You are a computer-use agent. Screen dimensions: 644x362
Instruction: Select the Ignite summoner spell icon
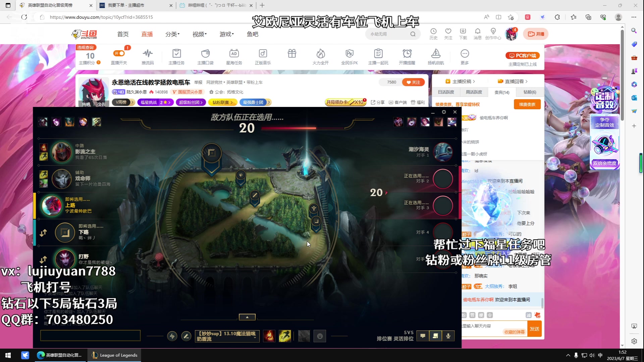click(x=269, y=336)
